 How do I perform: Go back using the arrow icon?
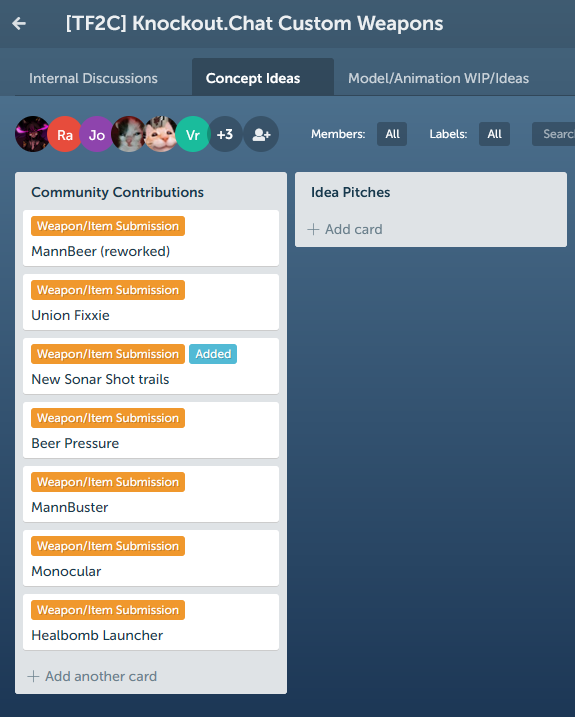[19, 23]
